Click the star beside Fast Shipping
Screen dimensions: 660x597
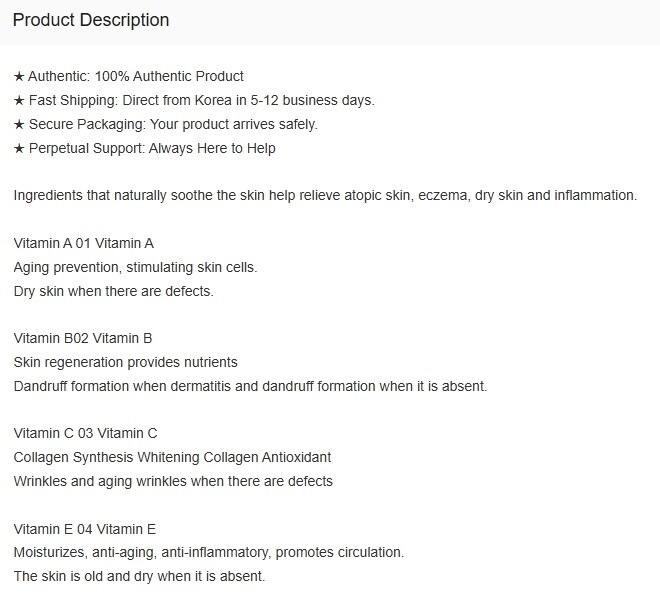pos(19,100)
